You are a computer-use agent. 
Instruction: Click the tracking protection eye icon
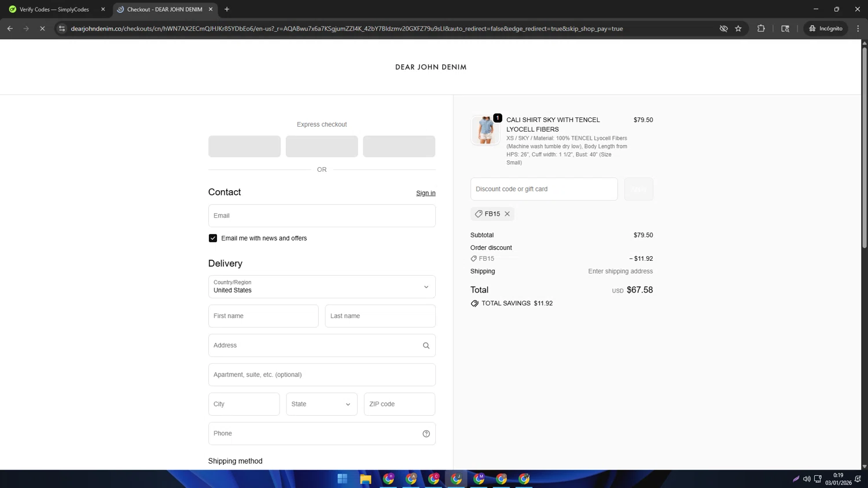723,28
